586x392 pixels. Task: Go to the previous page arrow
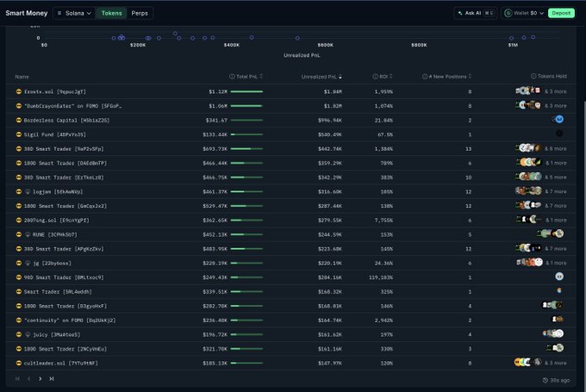point(28,378)
